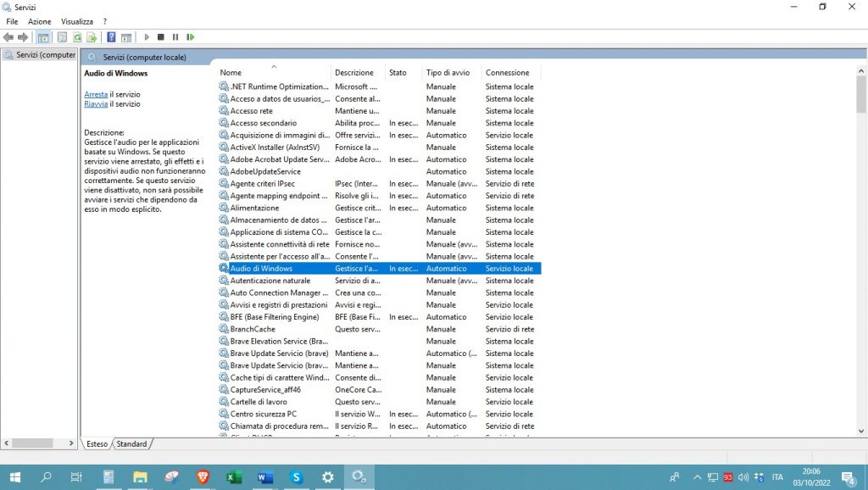Sort services by the Nome column header
868x490 pixels.
[x=231, y=73]
